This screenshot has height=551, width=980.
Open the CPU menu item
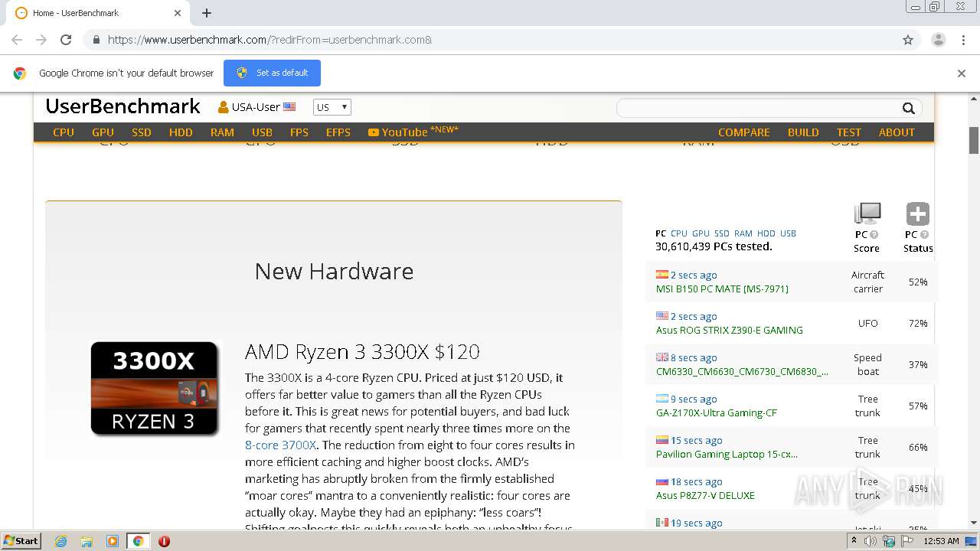pyautogui.click(x=64, y=132)
